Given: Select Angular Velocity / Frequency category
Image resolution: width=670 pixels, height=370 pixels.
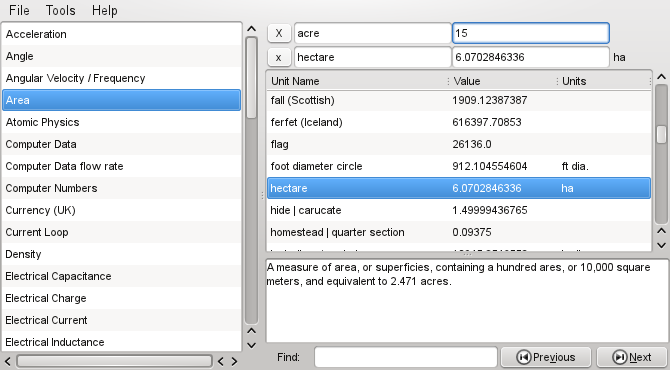Looking at the screenshot, I should click(121, 78).
